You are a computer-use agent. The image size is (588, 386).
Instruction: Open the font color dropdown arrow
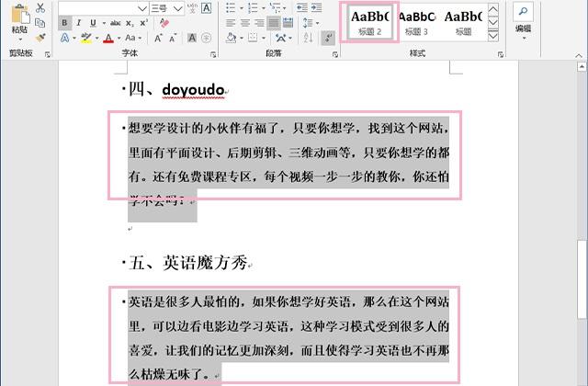pyautogui.click(x=119, y=39)
